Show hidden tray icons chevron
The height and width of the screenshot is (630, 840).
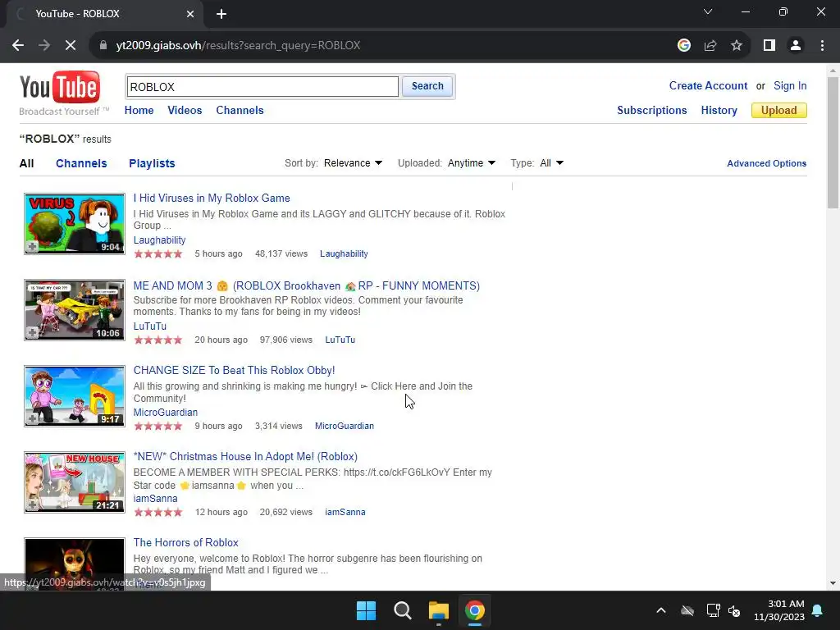(661, 610)
